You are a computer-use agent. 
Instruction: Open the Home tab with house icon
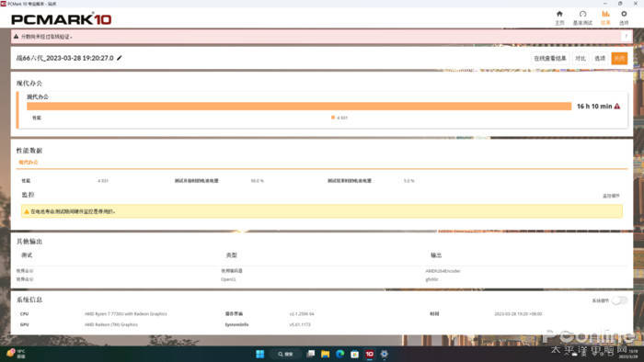click(559, 17)
